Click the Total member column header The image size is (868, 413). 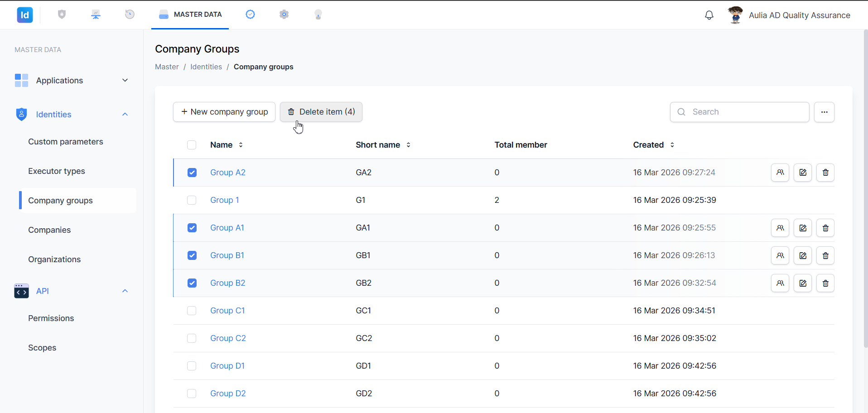coord(521,145)
